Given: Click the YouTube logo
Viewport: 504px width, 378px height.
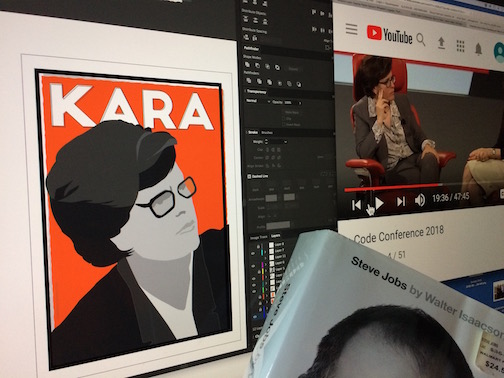Looking at the screenshot, I should click(x=389, y=35).
